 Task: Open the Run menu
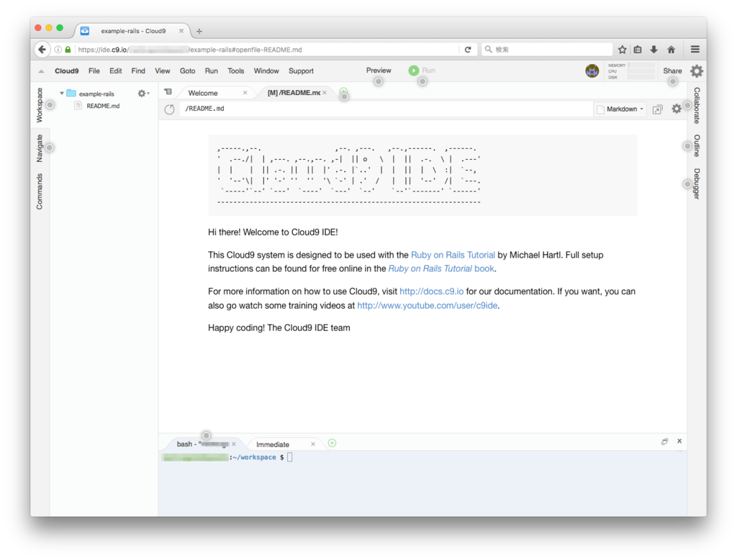coord(211,71)
